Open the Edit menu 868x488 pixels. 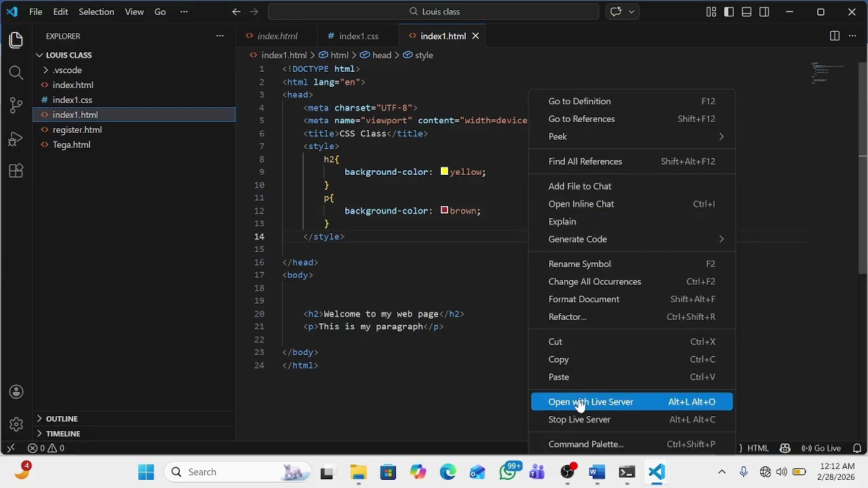click(x=60, y=12)
